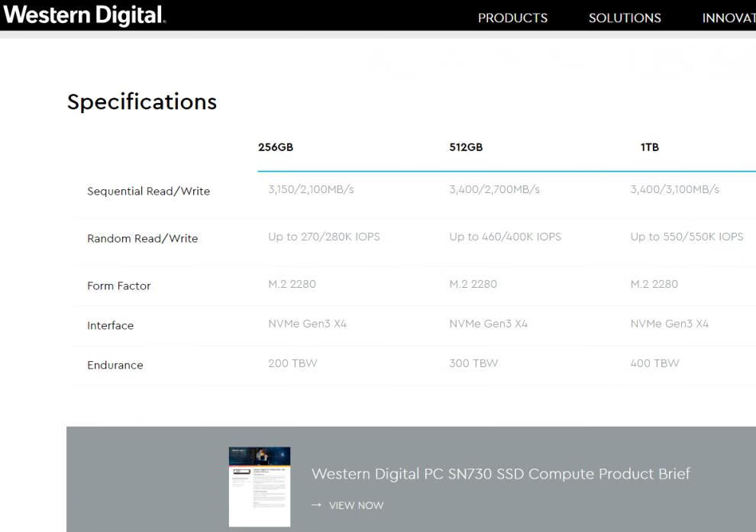The image size is (756, 532).
Task: Click the Random Read/Write row label
Action: click(x=142, y=238)
